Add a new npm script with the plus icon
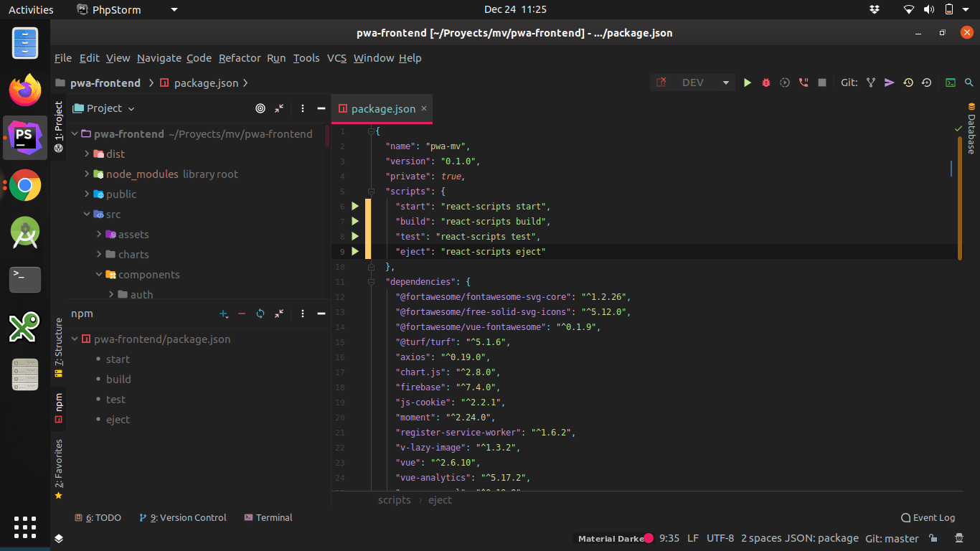 point(222,314)
